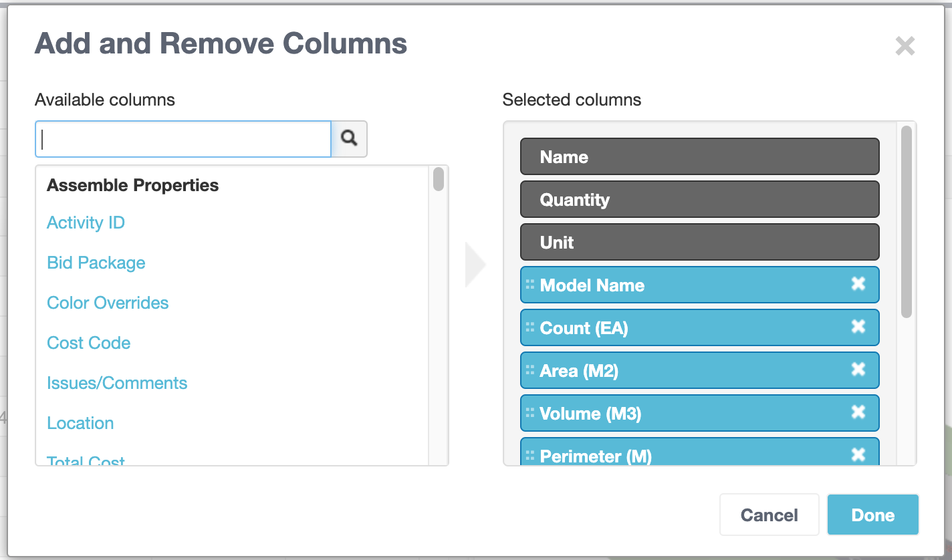Select the Issues/Comments column

(x=117, y=383)
